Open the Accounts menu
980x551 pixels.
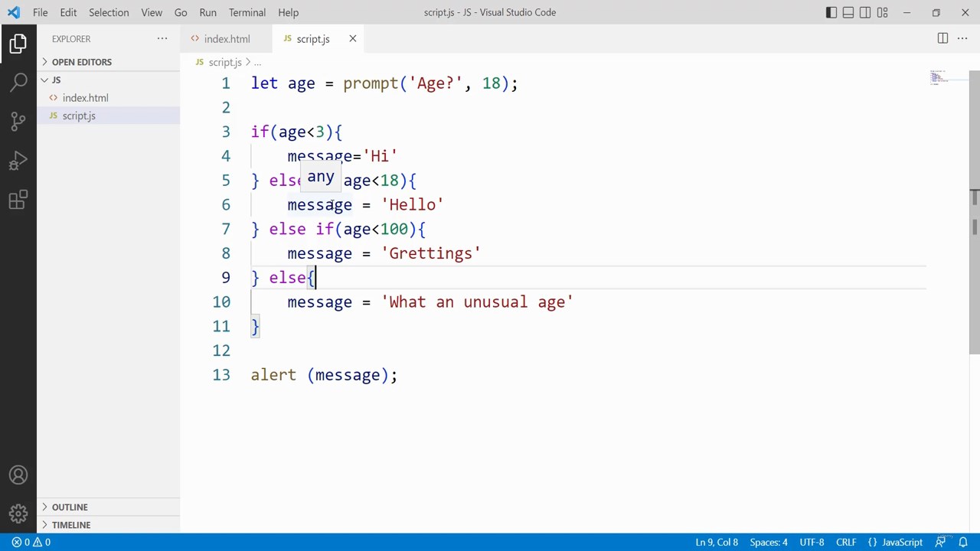(x=18, y=475)
